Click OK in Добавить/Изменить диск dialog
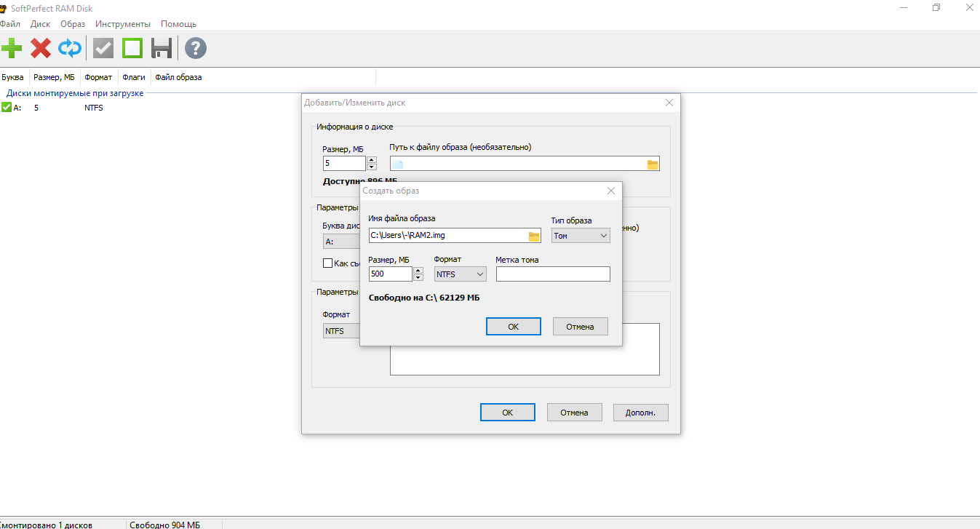This screenshot has width=980, height=529. tap(507, 413)
